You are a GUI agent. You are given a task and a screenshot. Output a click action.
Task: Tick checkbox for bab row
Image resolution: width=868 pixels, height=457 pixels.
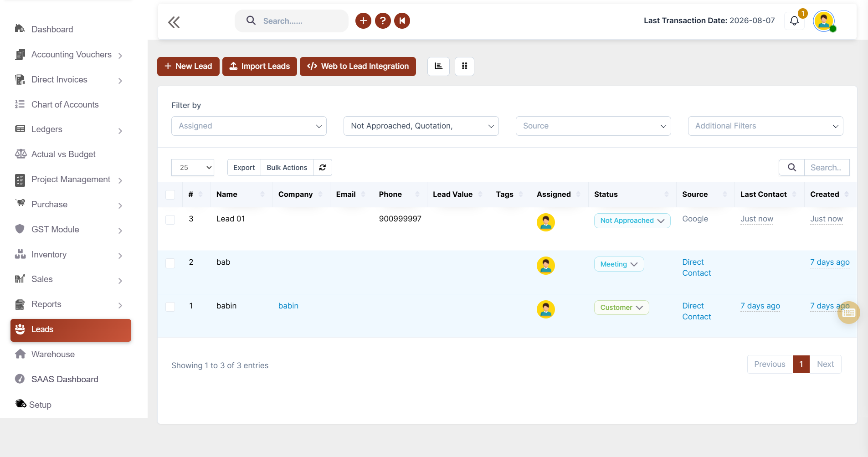[170, 263]
